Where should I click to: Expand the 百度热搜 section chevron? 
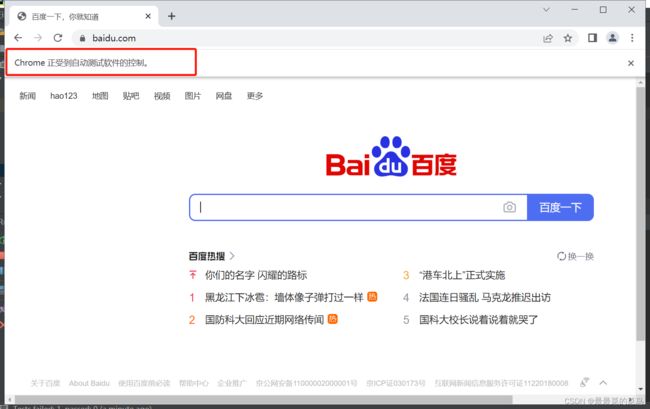[232, 256]
